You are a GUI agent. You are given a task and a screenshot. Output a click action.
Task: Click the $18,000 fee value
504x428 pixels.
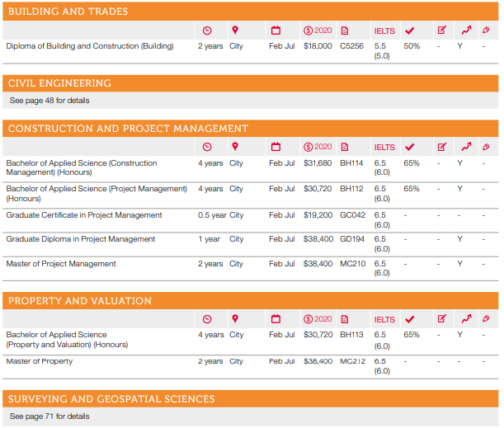tap(318, 46)
